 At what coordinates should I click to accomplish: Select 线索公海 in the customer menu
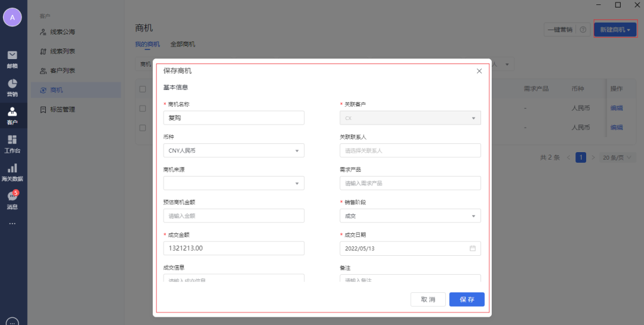(67, 31)
